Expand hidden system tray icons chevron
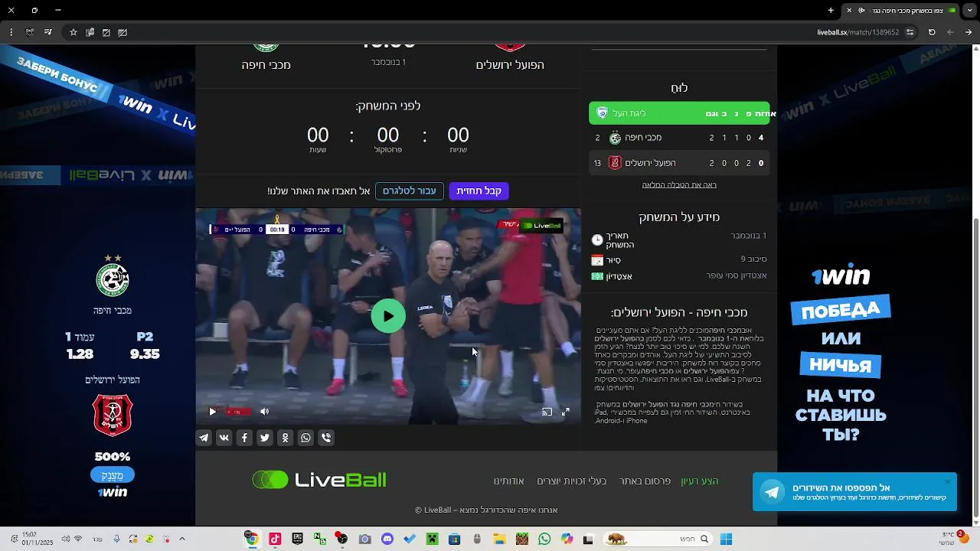Viewport: 980px width, 551px height. [182, 539]
